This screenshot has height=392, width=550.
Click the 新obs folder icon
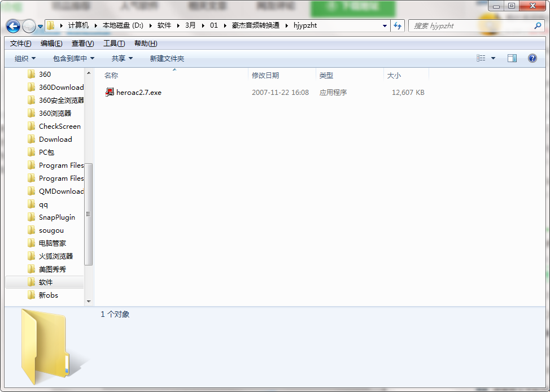coord(31,295)
